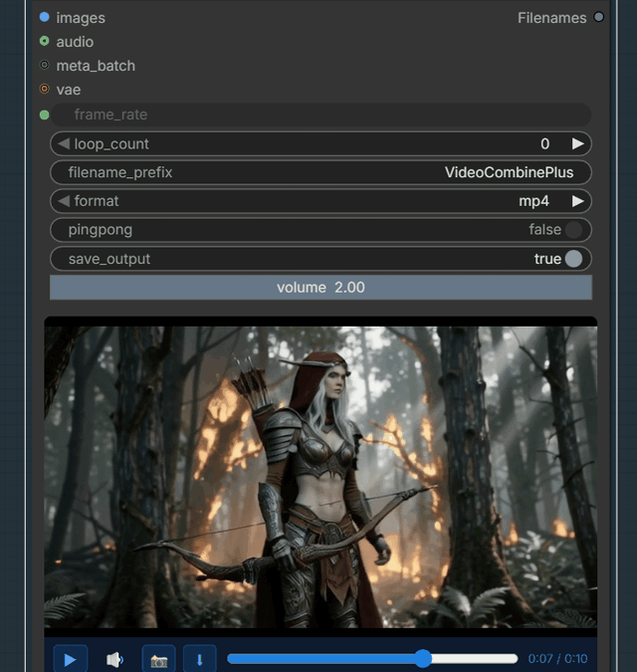
Task: Select next format with the right arrow
Action: point(578,201)
